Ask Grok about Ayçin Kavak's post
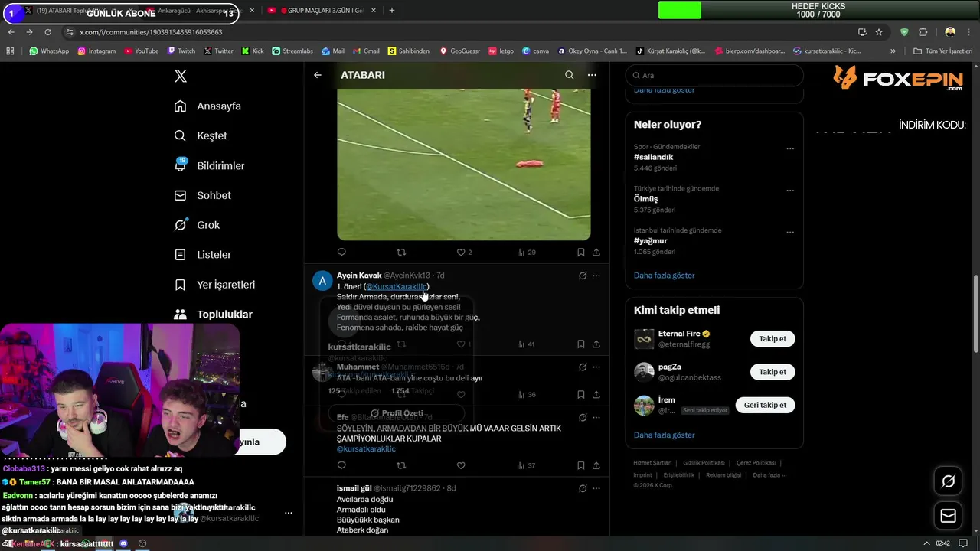This screenshot has height=551, width=980. pyautogui.click(x=583, y=275)
